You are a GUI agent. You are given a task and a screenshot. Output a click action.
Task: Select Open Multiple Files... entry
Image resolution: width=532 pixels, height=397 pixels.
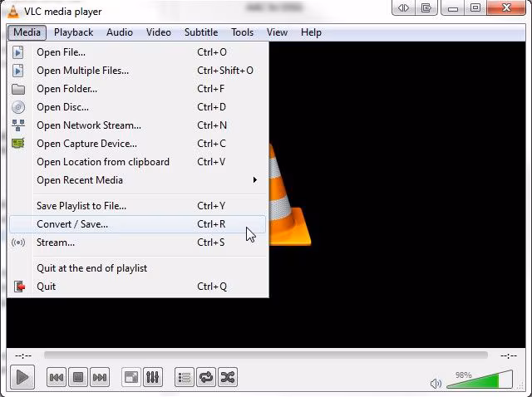(x=137, y=71)
